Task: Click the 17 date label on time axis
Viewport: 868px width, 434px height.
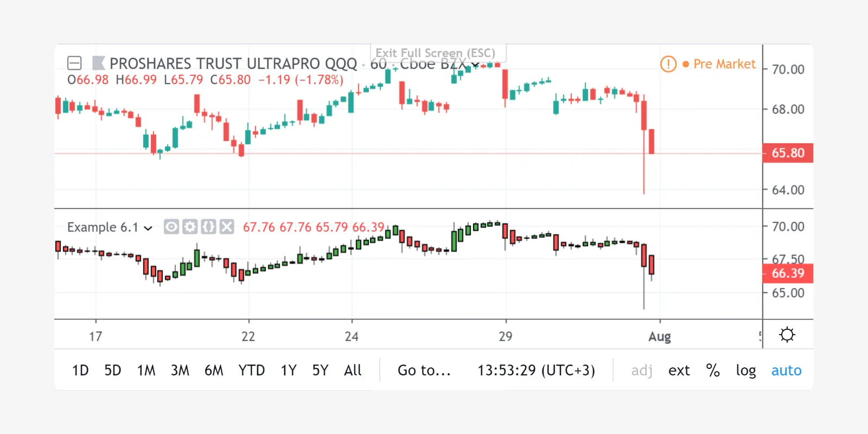Action: point(95,337)
